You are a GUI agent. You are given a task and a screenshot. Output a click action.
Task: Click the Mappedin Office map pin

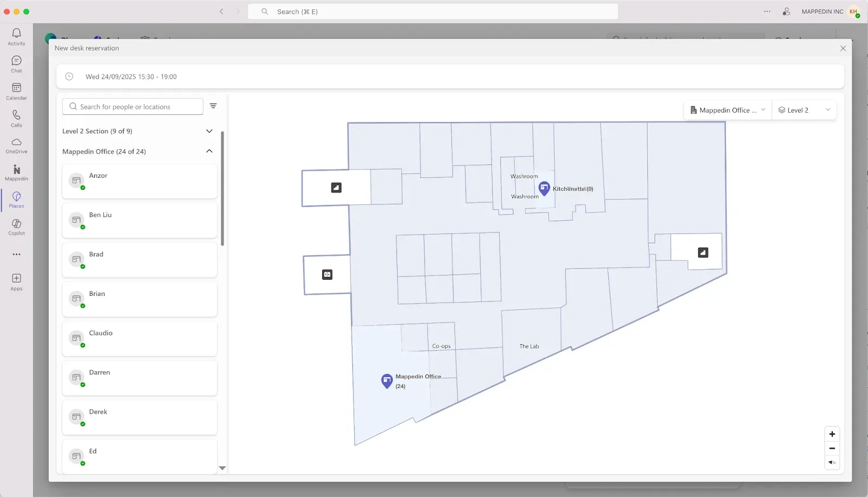click(387, 381)
